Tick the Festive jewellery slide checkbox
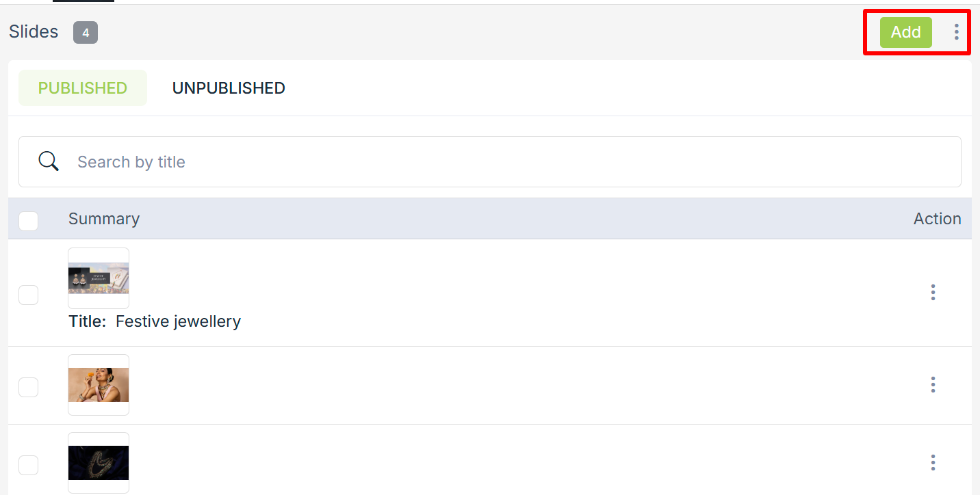Screen dimensions: 980x495 [28, 295]
